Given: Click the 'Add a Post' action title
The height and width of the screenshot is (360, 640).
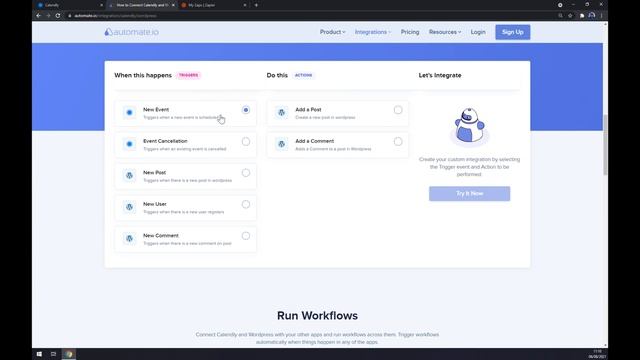Looking at the screenshot, I should 308,109.
